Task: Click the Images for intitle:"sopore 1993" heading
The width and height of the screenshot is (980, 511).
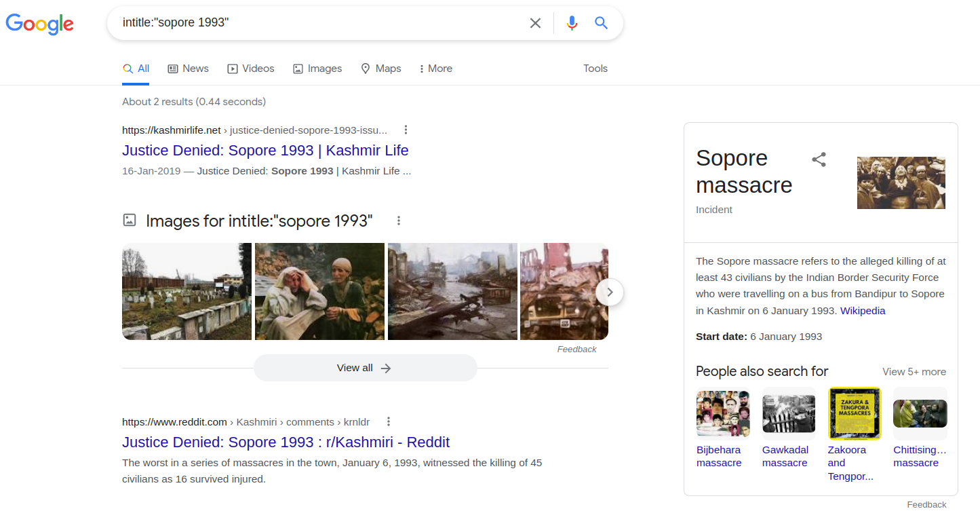Action: (259, 221)
